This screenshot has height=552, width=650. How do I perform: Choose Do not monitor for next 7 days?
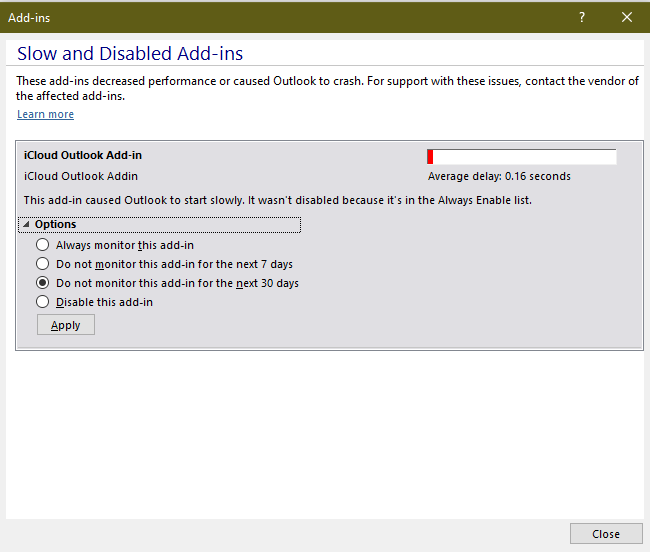tap(42, 264)
